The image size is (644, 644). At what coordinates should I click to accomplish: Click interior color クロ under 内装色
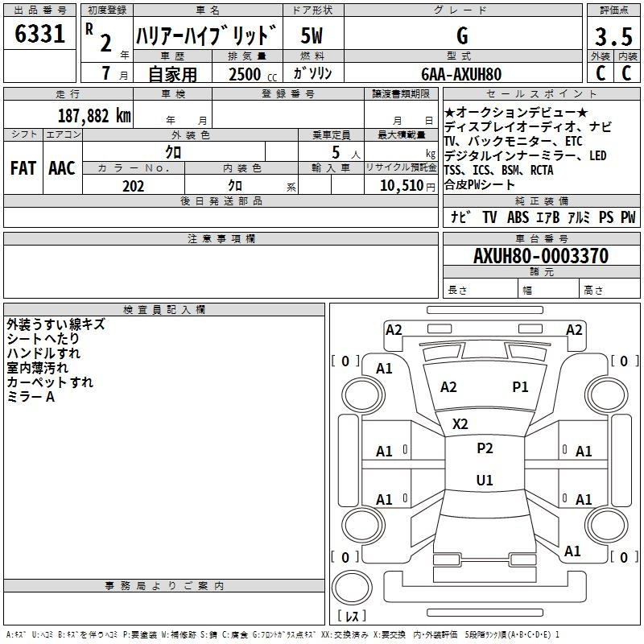click(235, 186)
